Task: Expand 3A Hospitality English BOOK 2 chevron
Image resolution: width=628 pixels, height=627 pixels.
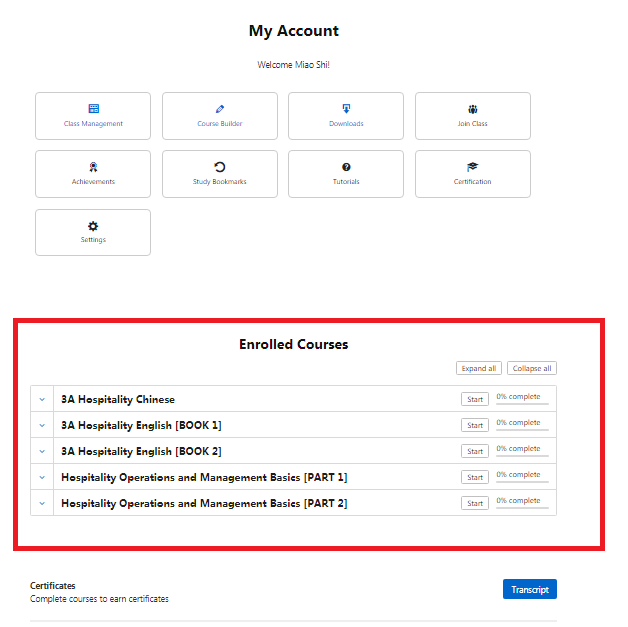Action: [42, 451]
